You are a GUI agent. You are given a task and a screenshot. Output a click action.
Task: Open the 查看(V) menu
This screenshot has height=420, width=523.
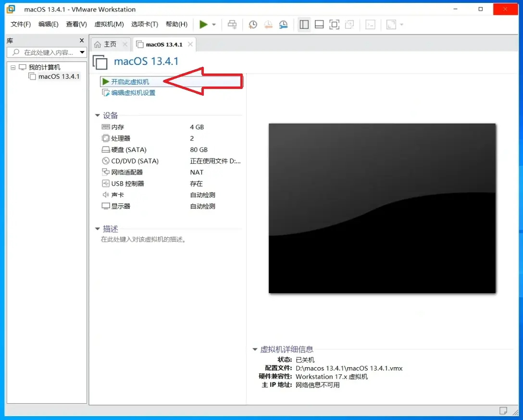(x=76, y=25)
